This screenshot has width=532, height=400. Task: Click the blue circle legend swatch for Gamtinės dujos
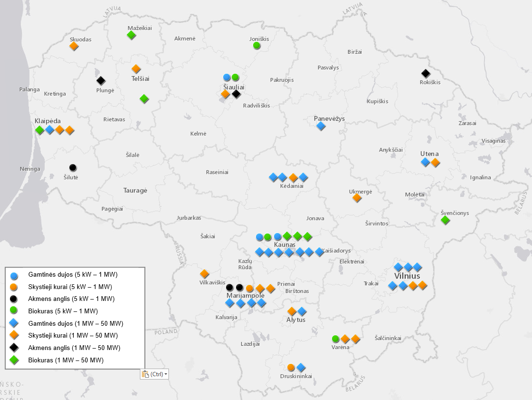click(14, 275)
